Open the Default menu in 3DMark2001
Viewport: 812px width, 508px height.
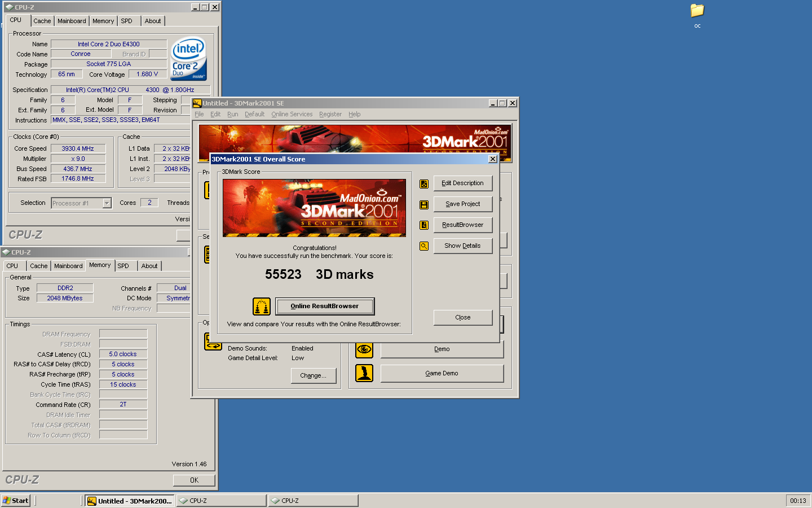coord(254,114)
